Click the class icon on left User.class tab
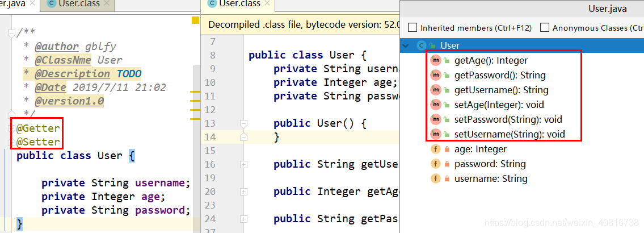644x233 pixels. 52,4
